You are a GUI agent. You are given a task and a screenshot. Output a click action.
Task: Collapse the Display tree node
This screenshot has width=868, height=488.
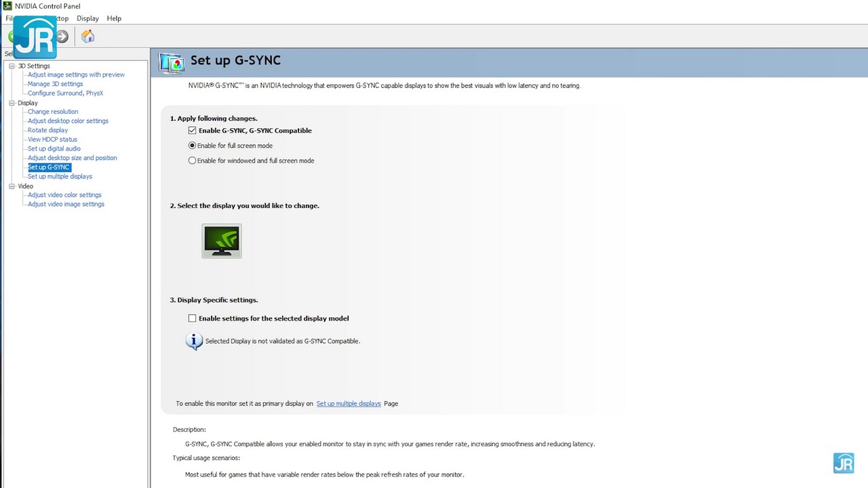pos(12,103)
